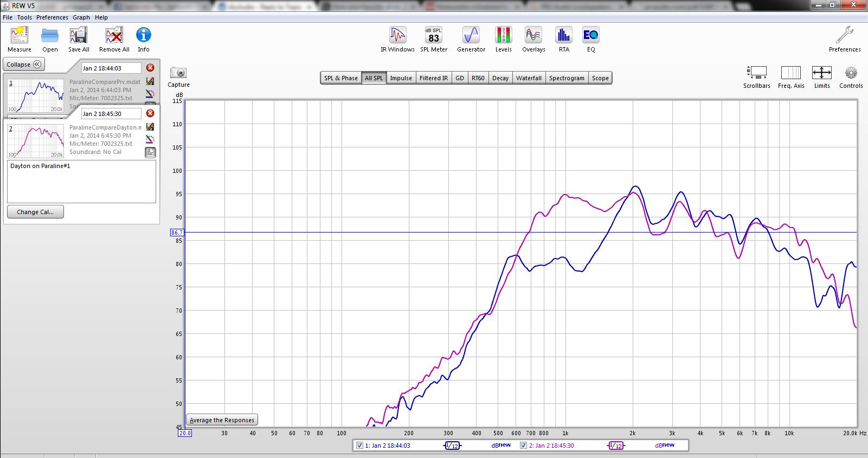This screenshot has height=458, width=868.
Task: Collapse the measurements panel
Action: pos(24,64)
